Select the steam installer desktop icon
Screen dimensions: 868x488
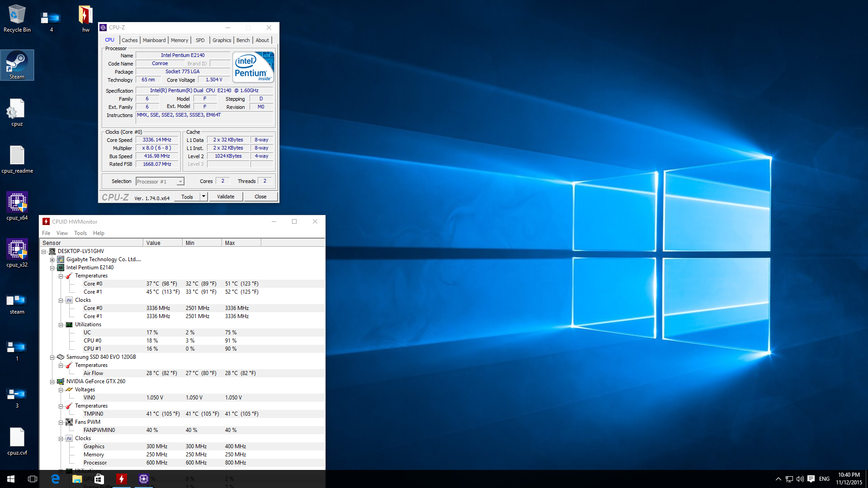pos(17,304)
